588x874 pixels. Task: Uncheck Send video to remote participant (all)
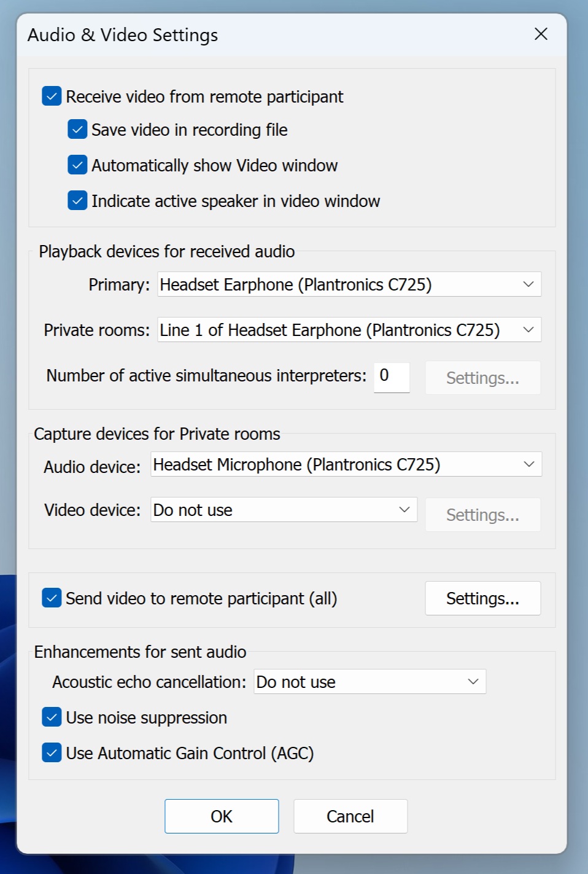[52, 598]
